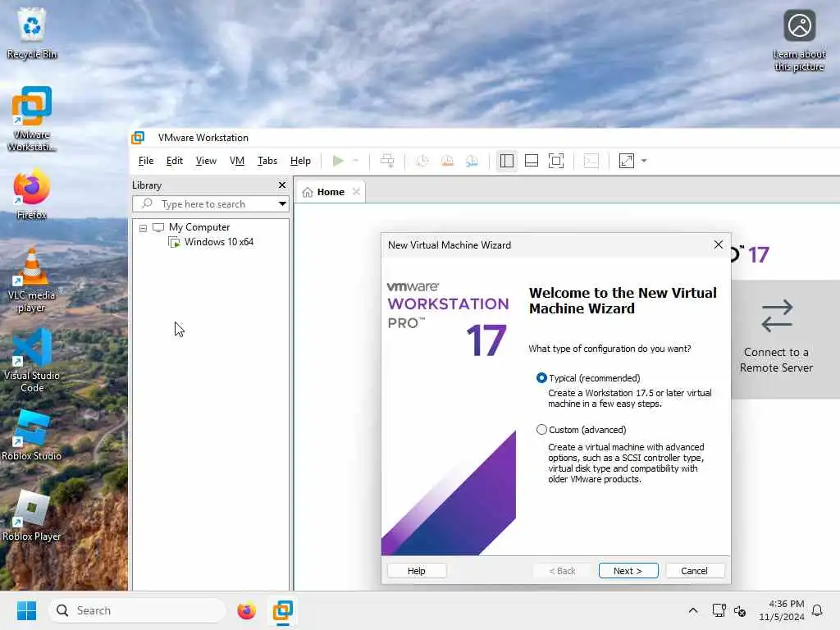Click the full screen mode icon
The height and width of the screenshot is (630, 840).
(556, 161)
